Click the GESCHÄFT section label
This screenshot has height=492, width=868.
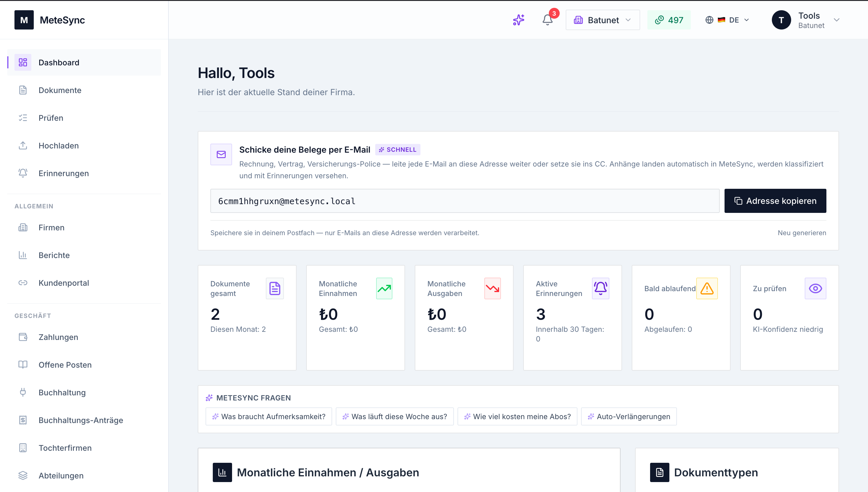33,316
